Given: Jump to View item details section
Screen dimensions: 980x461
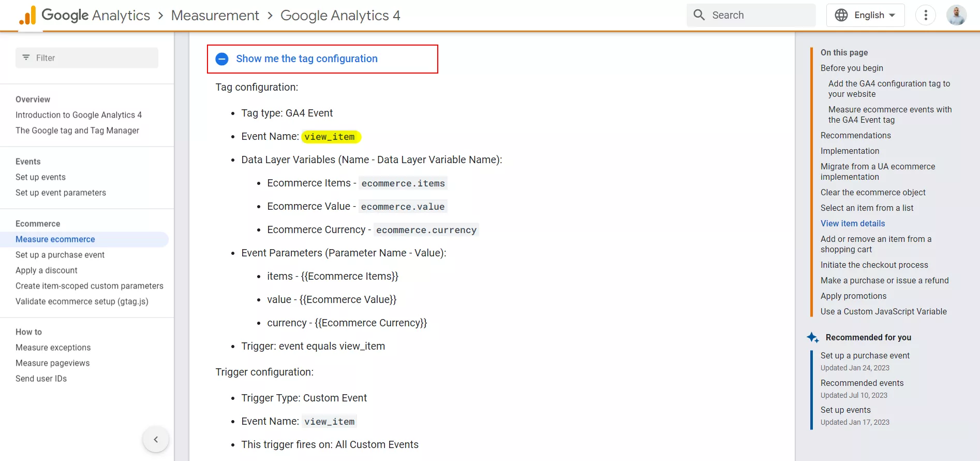Looking at the screenshot, I should click(853, 223).
